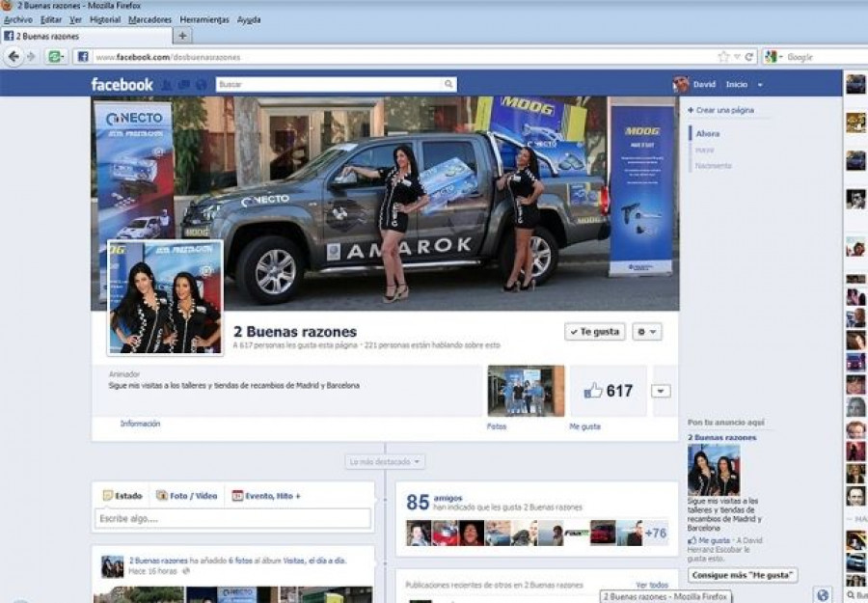Screen dimensions: 868x603
Task: Expand more page apps dropdown arrow
Action: [661, 391]
